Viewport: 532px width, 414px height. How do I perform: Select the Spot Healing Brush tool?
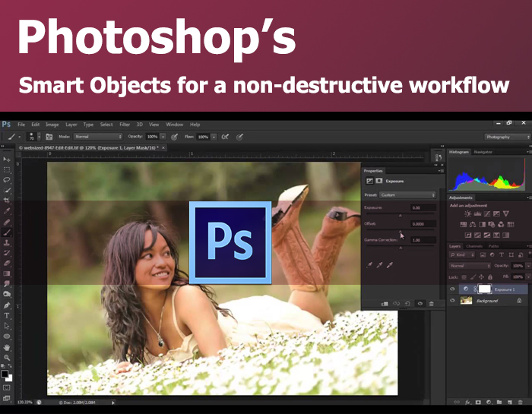6,222
